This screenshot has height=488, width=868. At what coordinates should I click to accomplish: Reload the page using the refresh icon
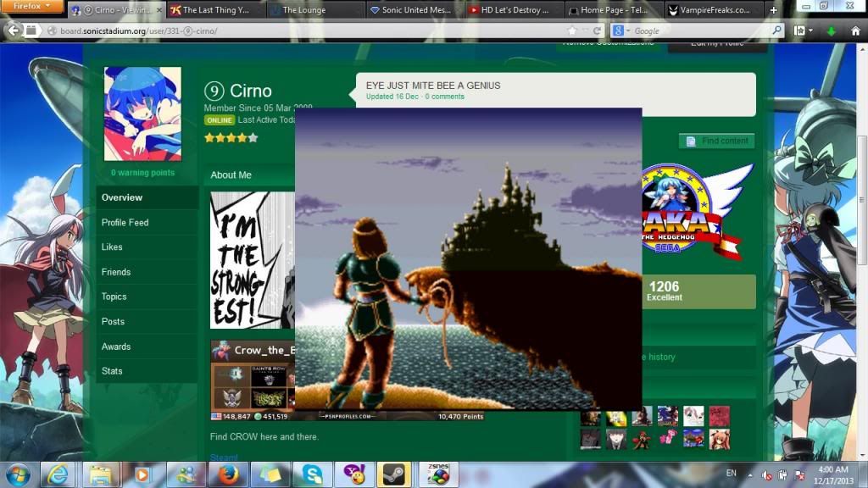pos(597,30)
